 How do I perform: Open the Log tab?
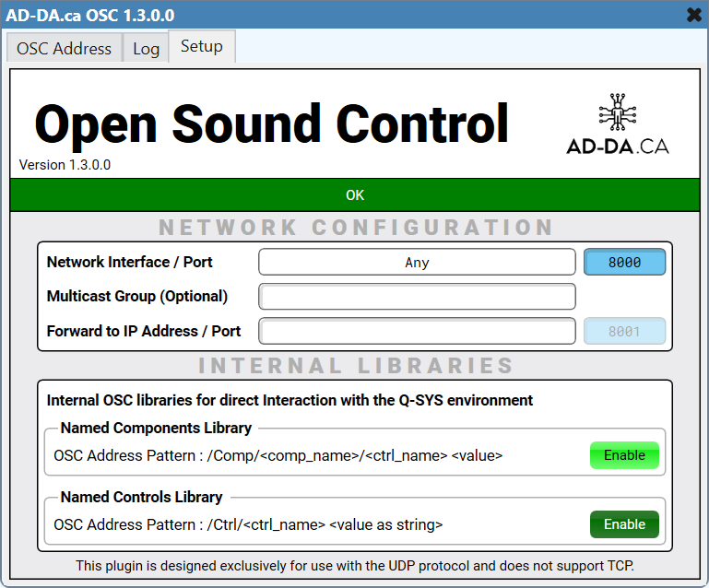tap(146, 49)
